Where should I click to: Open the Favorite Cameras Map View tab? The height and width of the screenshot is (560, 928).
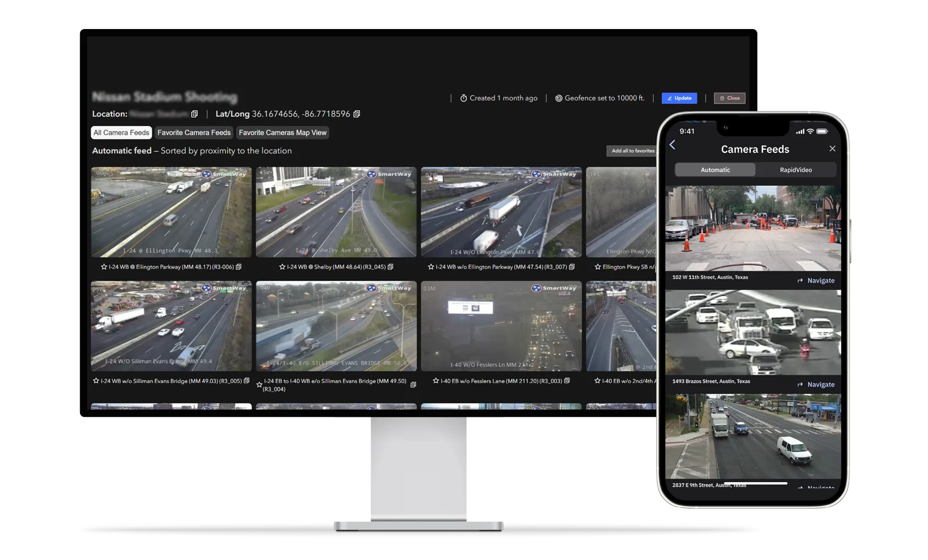point(283,133)
